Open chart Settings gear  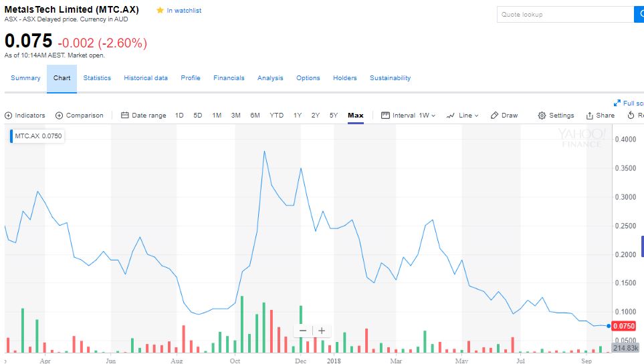coord(556,116)
